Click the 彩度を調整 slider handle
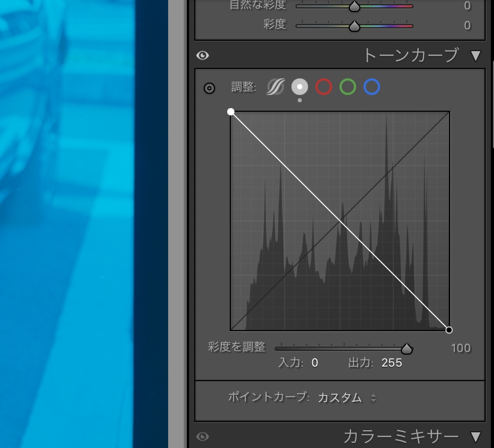 click(407, 348)
